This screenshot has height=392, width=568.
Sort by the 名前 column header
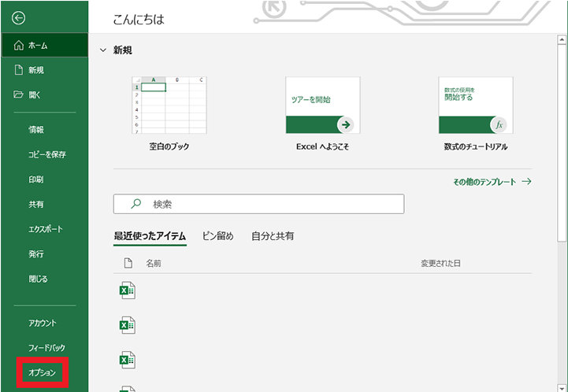tap(154, 264)
